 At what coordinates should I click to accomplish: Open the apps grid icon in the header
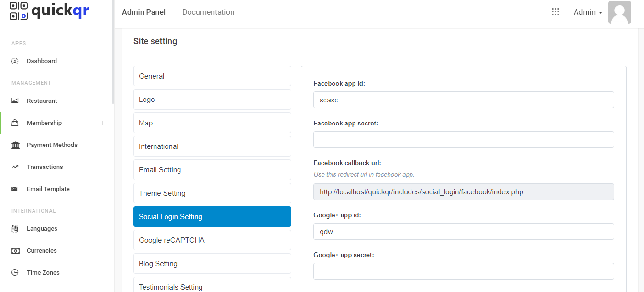pyautogui.click(x=555, y=11)
